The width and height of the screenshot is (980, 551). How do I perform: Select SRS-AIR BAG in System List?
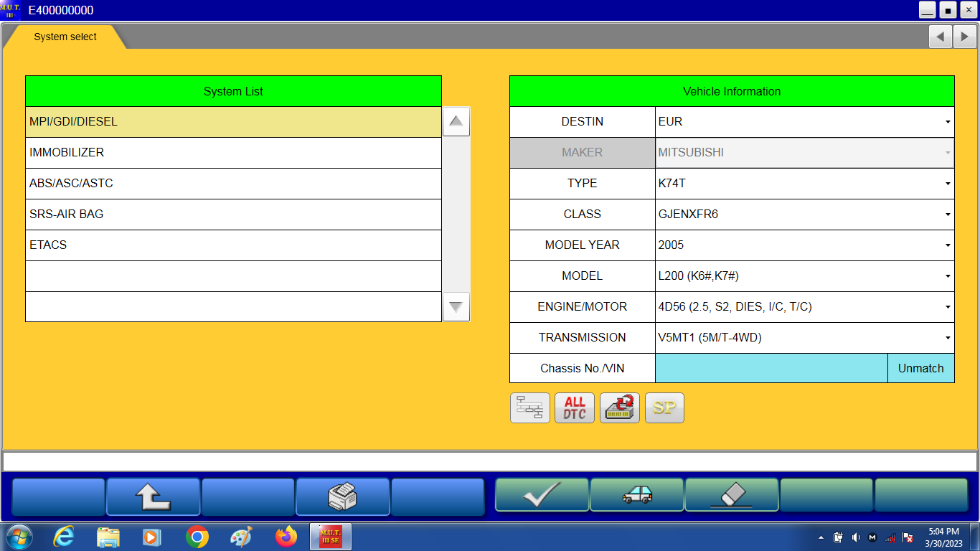[233, 215]
